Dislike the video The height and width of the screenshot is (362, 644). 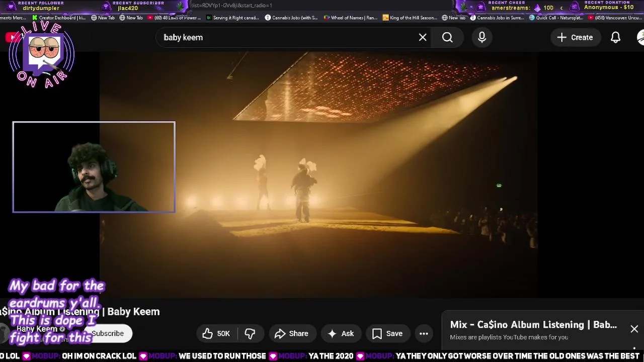coord(250,333)
